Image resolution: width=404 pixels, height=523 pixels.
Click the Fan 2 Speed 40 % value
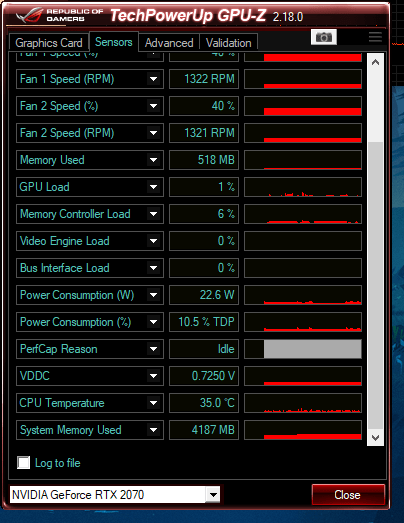tap(204, 106)
